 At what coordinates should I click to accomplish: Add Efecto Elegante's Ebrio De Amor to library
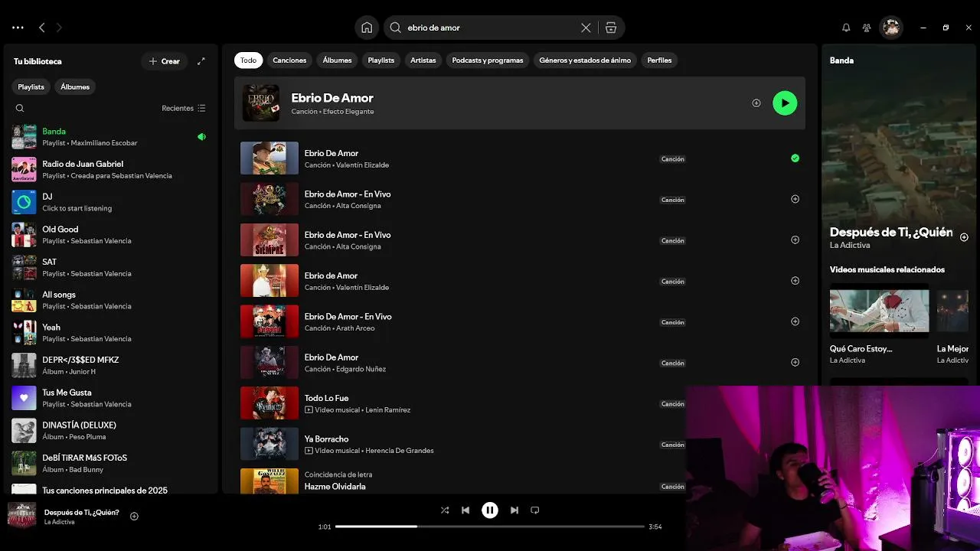coord(756,103)
